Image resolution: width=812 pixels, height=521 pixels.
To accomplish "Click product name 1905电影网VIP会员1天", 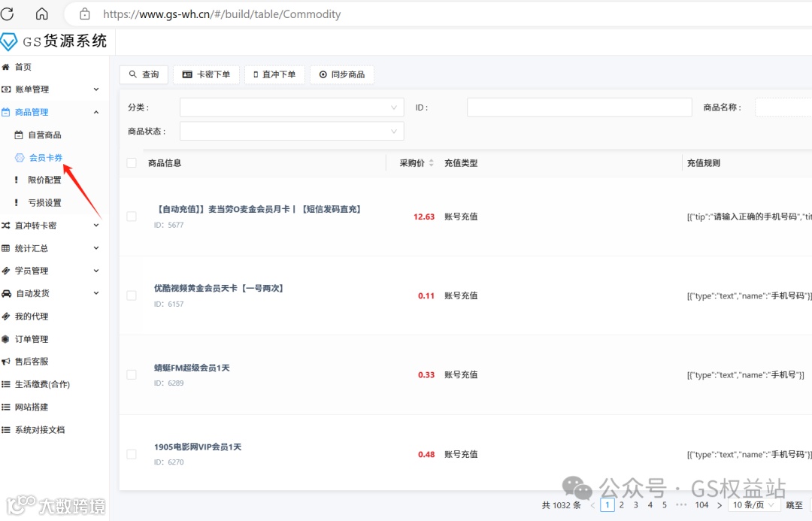I will 197,447.
